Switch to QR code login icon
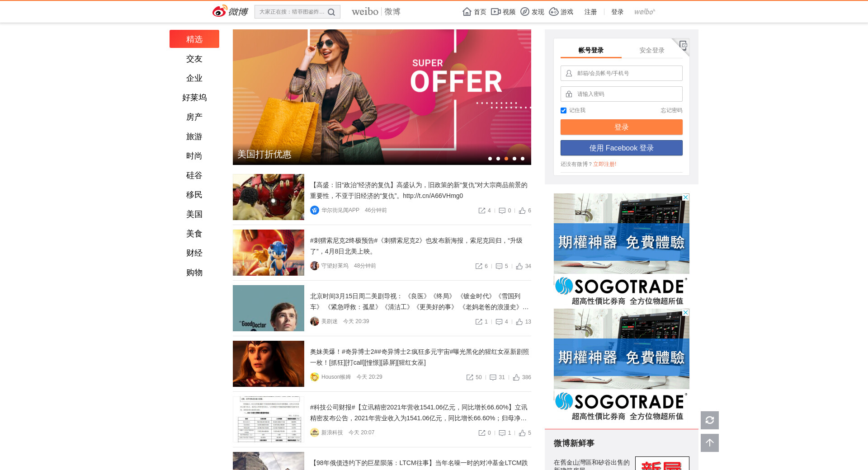The image size is (868, 470). (x=683, y=45)
